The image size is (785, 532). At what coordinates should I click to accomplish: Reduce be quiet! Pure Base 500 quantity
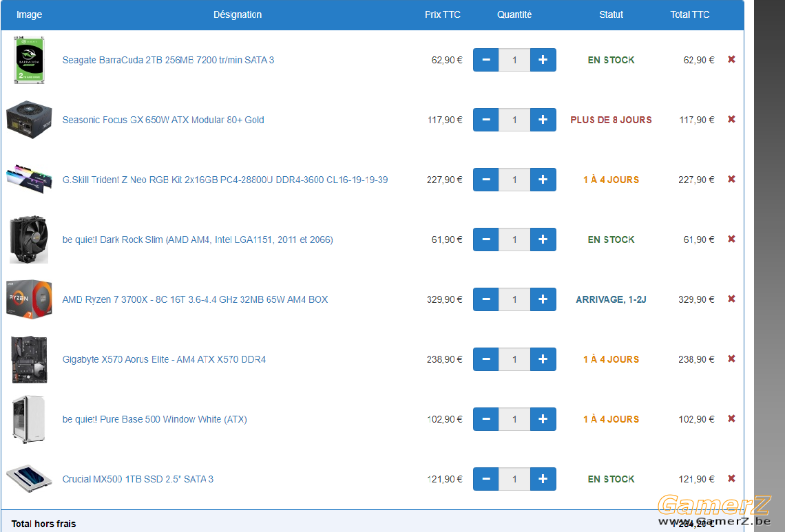(x=485, y=419)
